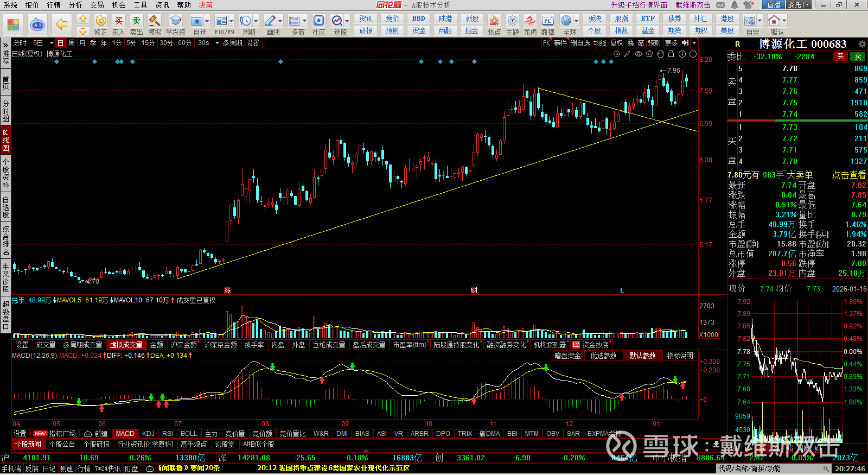Click the back arrow navigation icon
Viewport: 868px width, 475px height.
coord(62,24)
